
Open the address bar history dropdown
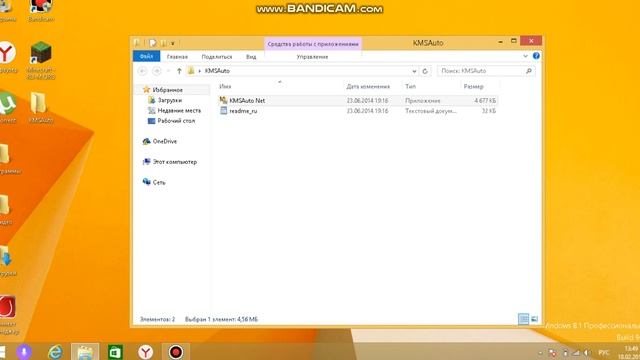point(414,71)
